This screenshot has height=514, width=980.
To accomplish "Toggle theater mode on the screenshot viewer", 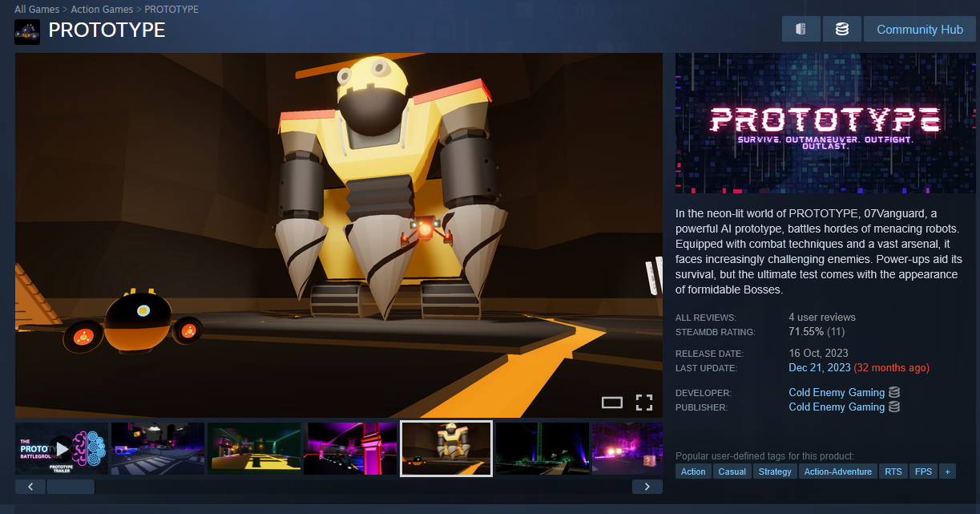I will coord(612,403).
